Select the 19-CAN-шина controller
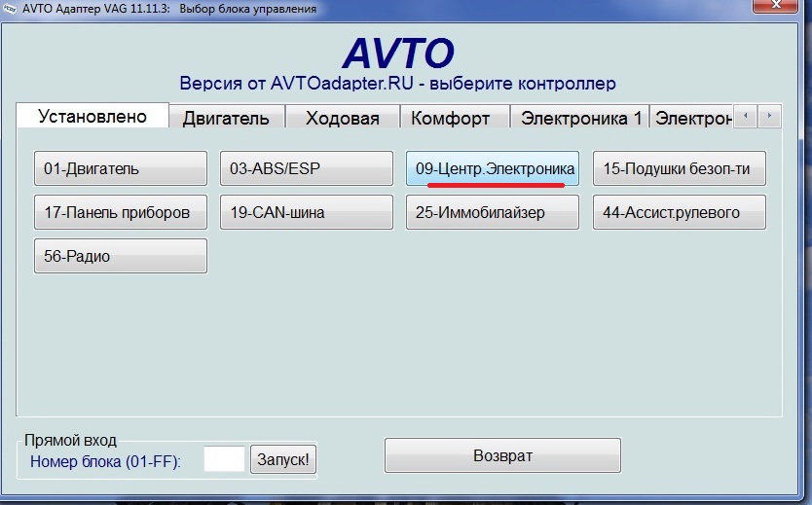This screenshot has width=812, height=505. pyautogui.click(x=307, y=212)
